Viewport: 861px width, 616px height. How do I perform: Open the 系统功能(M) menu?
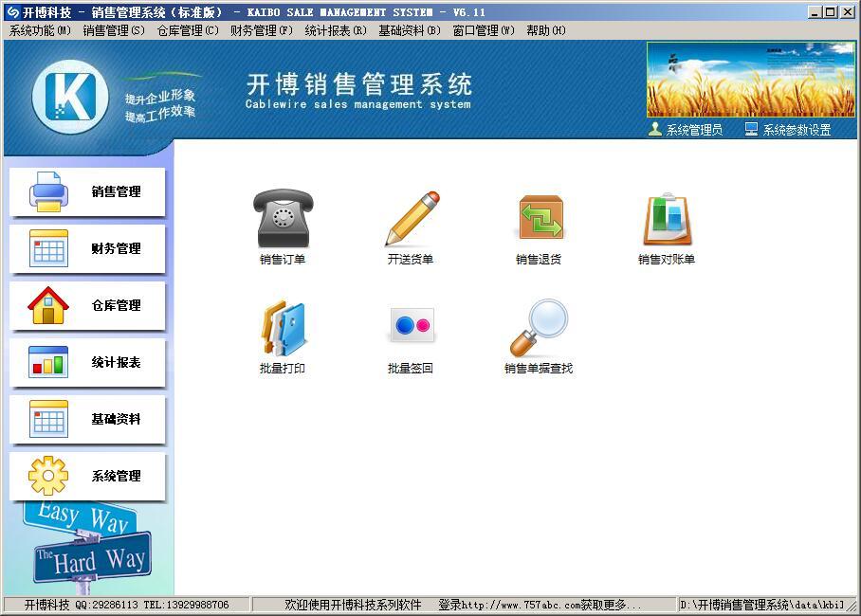click(40, 30)
